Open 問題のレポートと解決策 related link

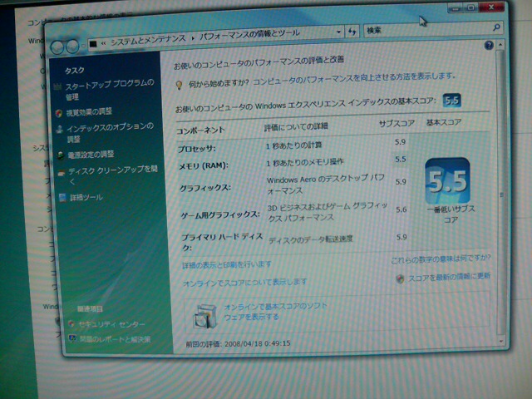[x=115, y=339]
